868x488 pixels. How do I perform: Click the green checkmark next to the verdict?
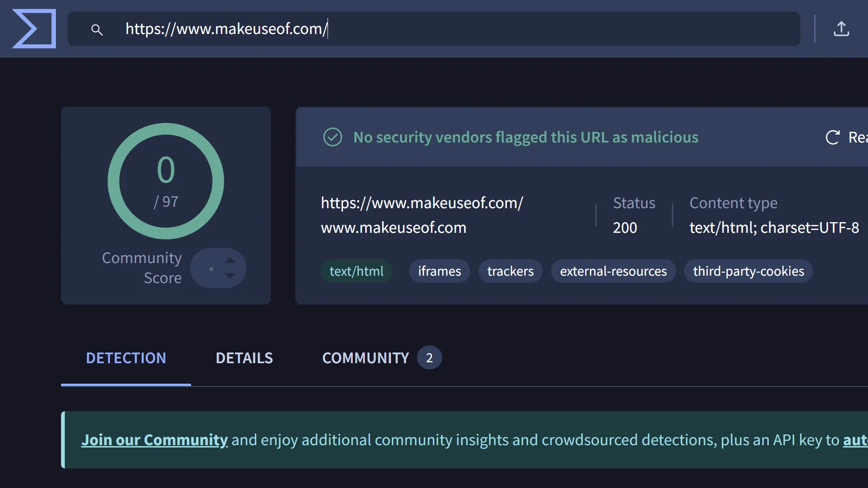tap(332, 137)
